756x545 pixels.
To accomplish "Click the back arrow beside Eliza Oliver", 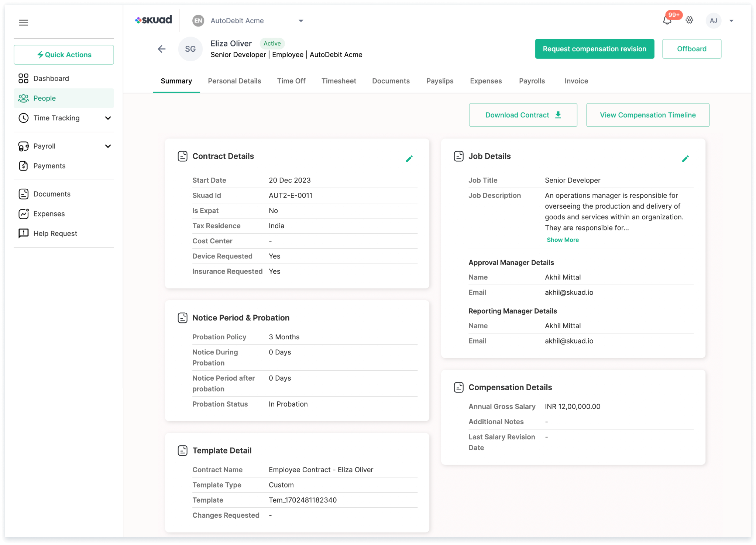I will (x=161, y=49).
